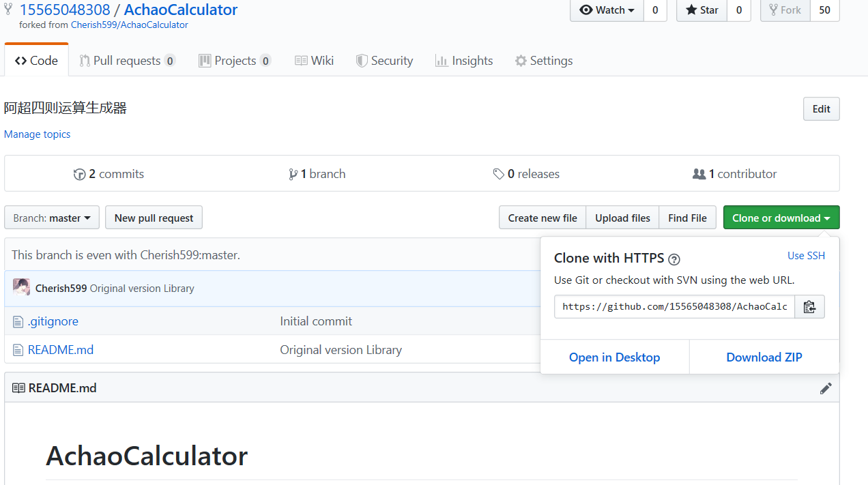The image size is (868, 485).
Task: Click the .gitignore file icon
Action: tap(18, 321)
